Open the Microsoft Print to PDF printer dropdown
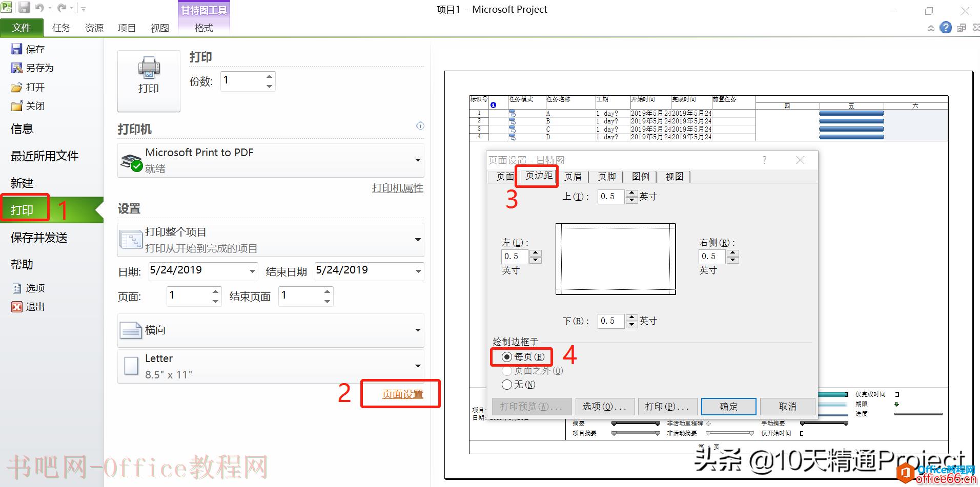The width and height of the screenshot is (980, 487). (x=418, y=160)
